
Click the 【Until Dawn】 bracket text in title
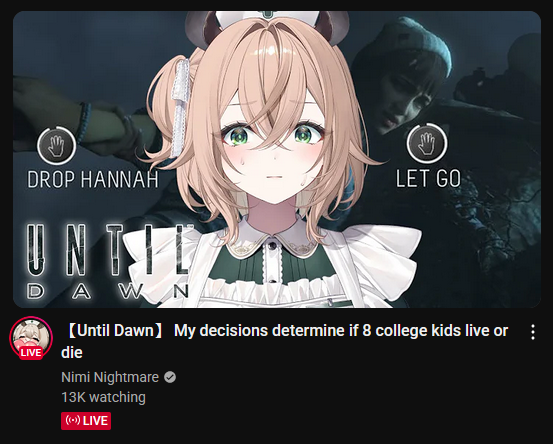pos(114,331)
